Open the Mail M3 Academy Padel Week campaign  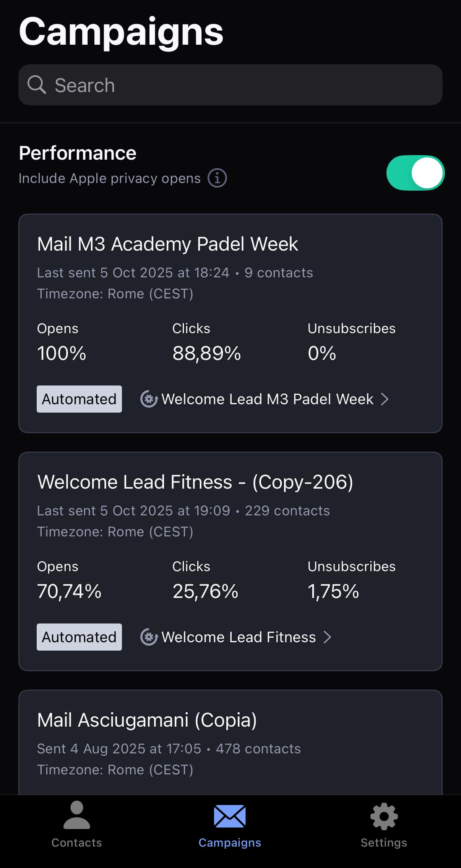tap(167, 244)
